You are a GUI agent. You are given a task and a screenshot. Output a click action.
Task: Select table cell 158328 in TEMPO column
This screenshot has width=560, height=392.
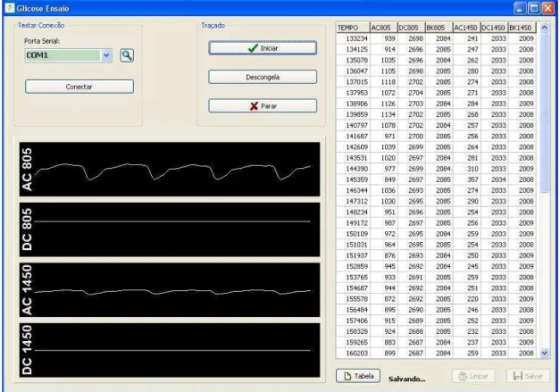tap(353, 331)
